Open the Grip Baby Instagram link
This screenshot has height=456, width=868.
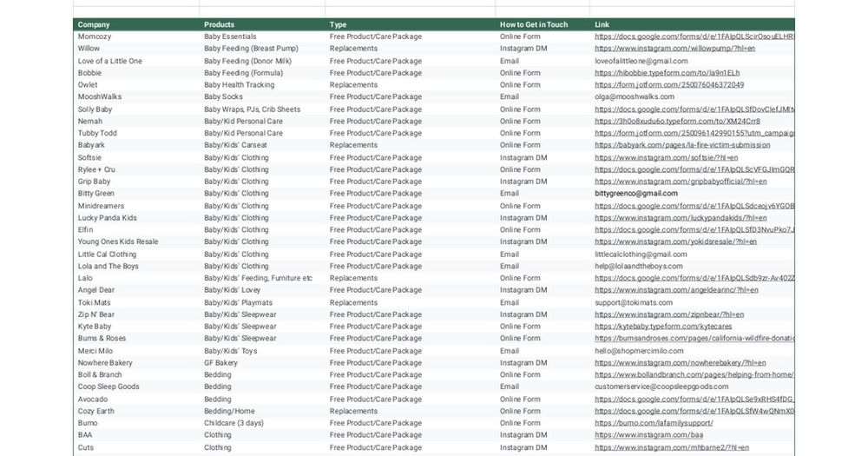(681, 182)
